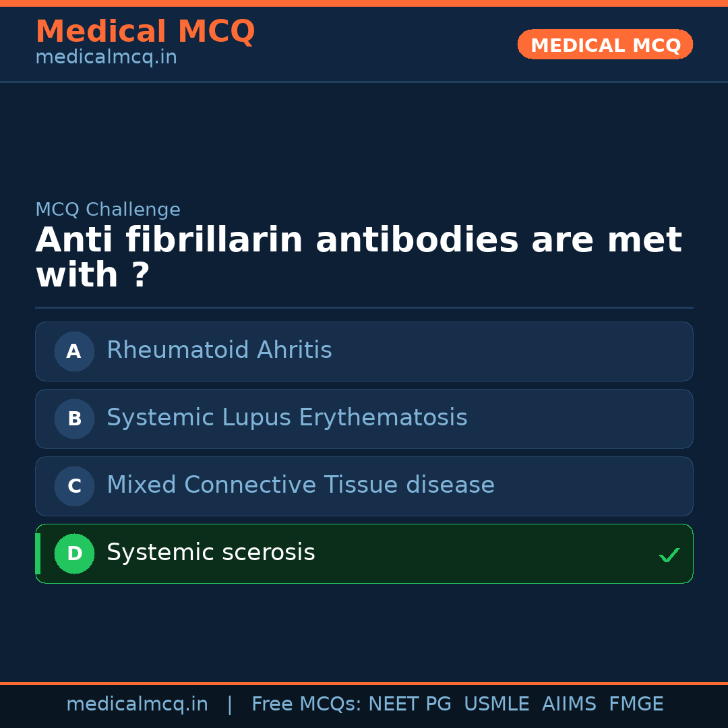Click the NEET PG text in footer
This screenshot has height=728, width=728.
[410, 704]
